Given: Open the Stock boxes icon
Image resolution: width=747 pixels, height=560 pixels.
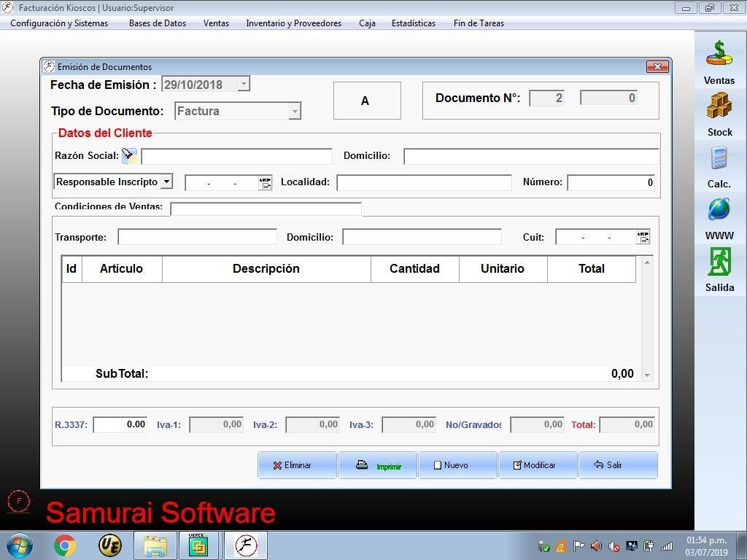Looking at the screenshot, I should click(x=719, y=105).
